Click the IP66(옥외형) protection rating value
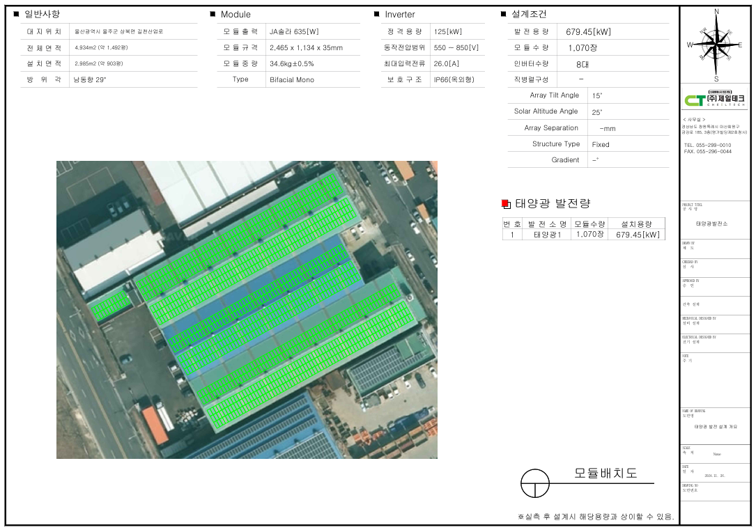The height and width of the screenshot is (532, 756). tap(454, 80)
